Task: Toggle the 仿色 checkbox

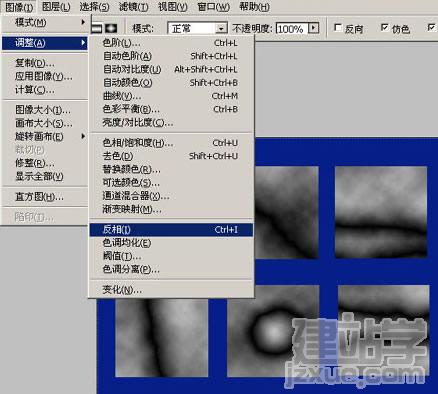Action: tap(384, 28)
